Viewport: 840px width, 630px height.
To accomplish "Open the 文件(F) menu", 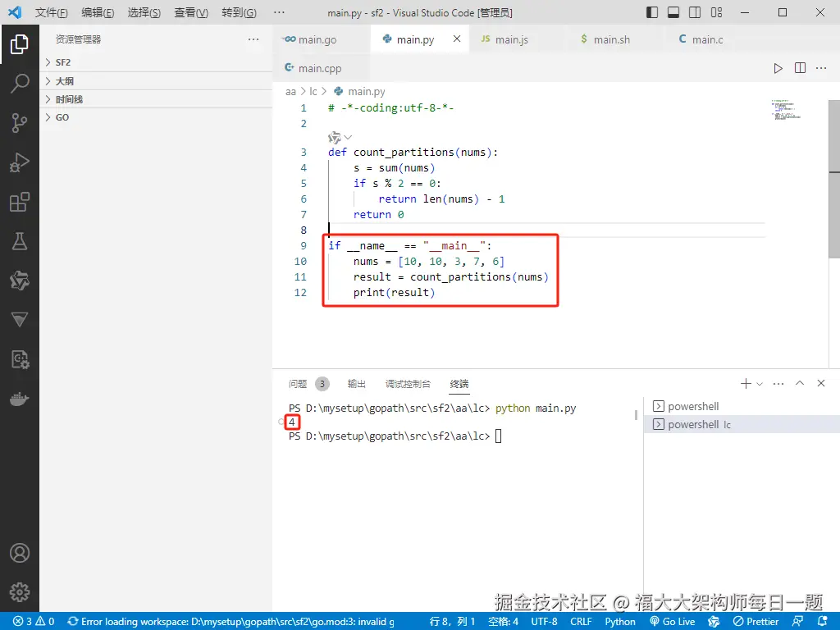I will click(52, 12).
